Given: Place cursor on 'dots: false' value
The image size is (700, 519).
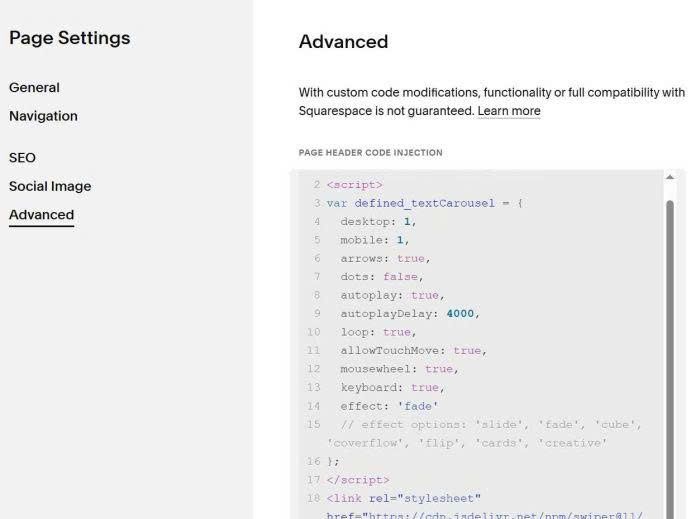Looking at the screenshot, I should tap(407, 276).
